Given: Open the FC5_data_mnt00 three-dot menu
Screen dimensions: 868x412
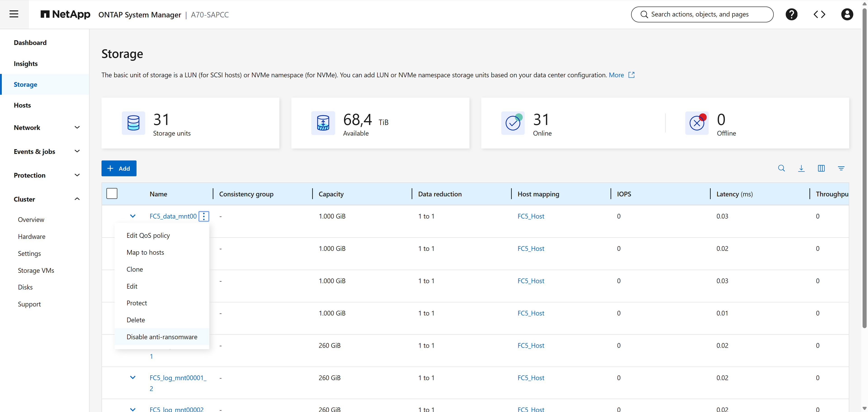Looking at the screenshot, I should 203,216.
